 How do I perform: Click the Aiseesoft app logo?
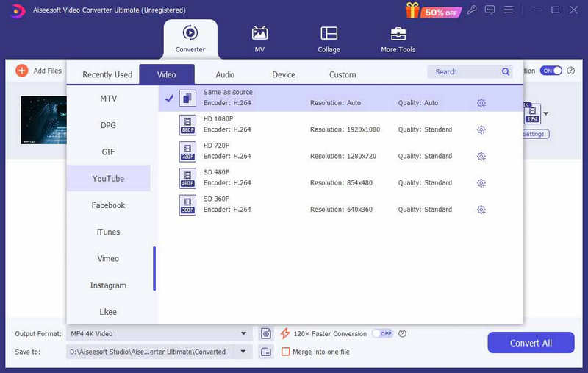point(17,10)
